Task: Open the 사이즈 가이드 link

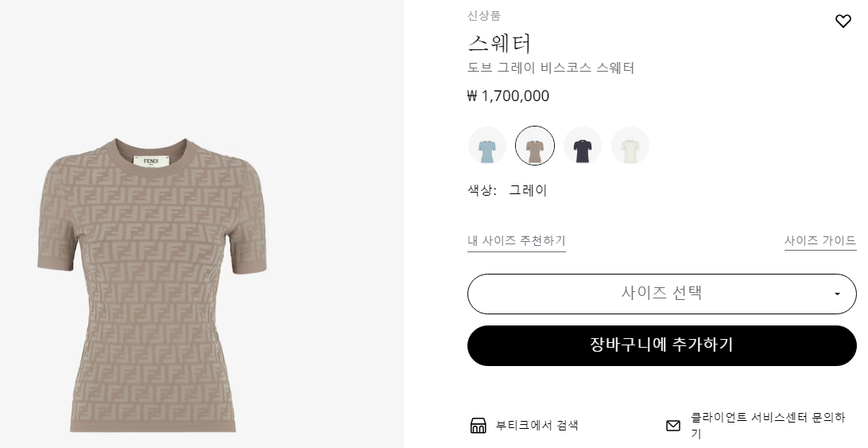Action: tap(820, 240)
